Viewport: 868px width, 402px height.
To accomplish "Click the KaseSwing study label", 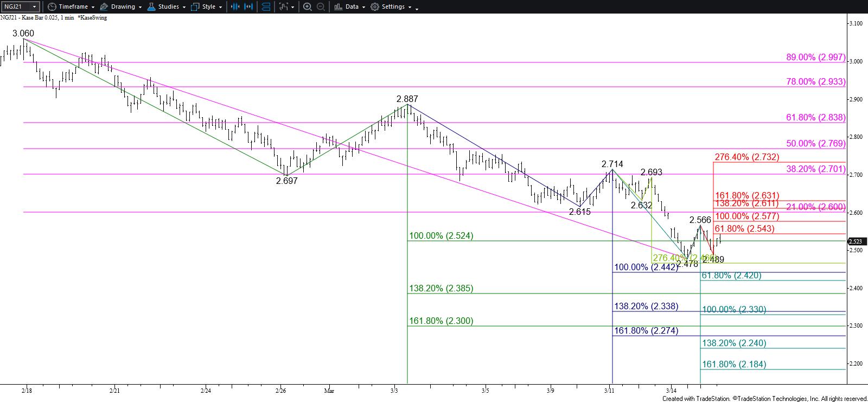I will click(93, 18).
